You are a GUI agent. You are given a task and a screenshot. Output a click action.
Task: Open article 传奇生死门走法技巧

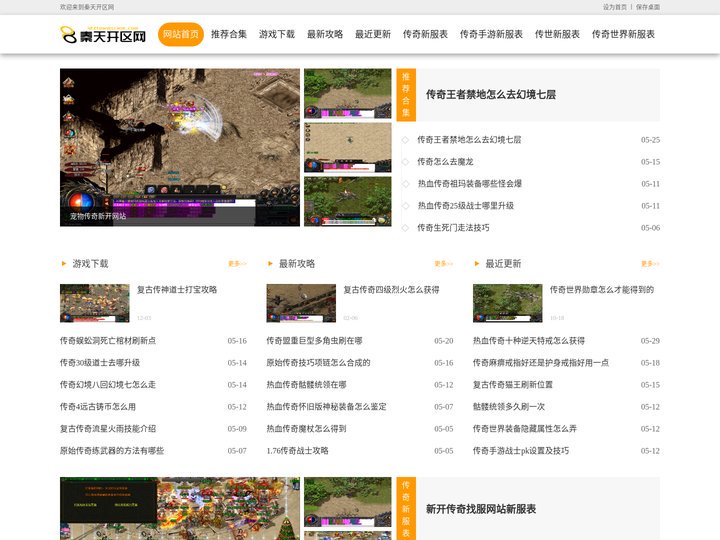453,228
